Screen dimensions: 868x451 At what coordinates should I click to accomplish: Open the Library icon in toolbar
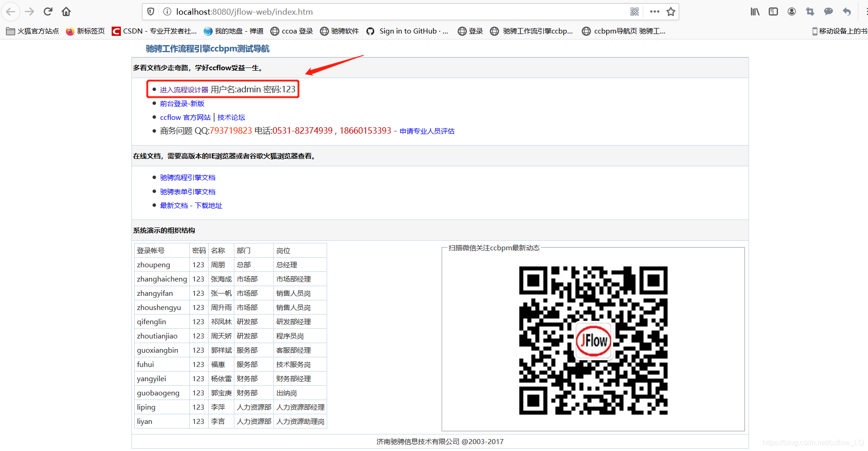point(755,11)
